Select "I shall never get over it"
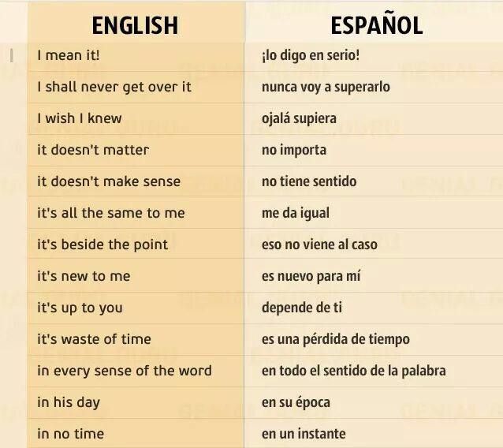503x448 pixels. tap(114, 87)
